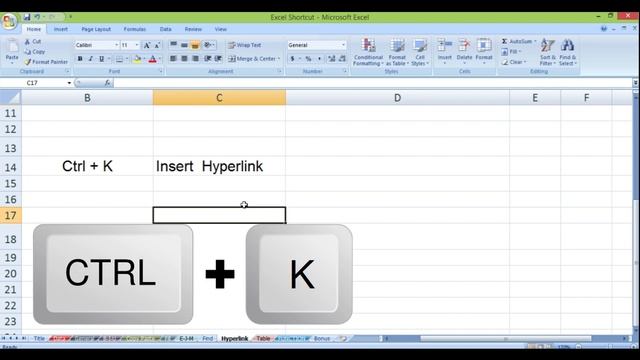Screen dimensions: 640x360
Task: Copy the selected cell
Action: click(35, 52)
